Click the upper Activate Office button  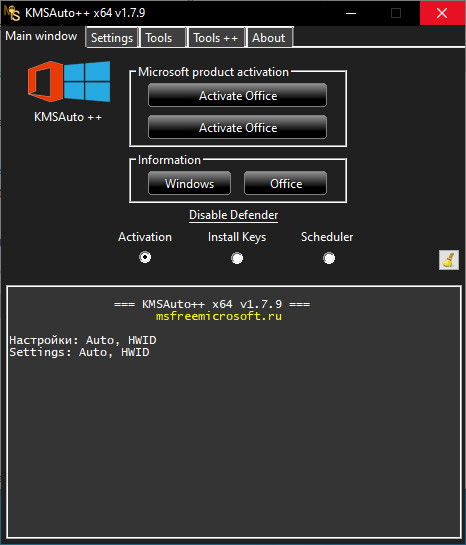238,95
